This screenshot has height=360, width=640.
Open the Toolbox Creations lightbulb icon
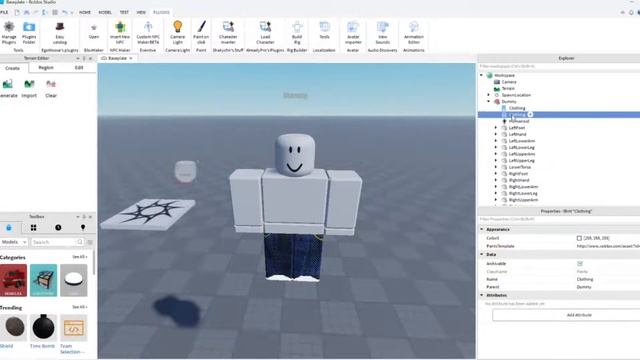pyautogui.click(x=83, y=227)
